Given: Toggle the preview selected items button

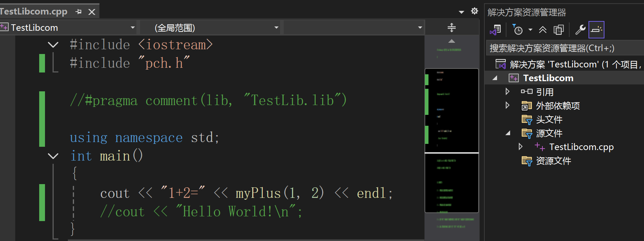Looking at the screenshot, I should click(596, 30).
